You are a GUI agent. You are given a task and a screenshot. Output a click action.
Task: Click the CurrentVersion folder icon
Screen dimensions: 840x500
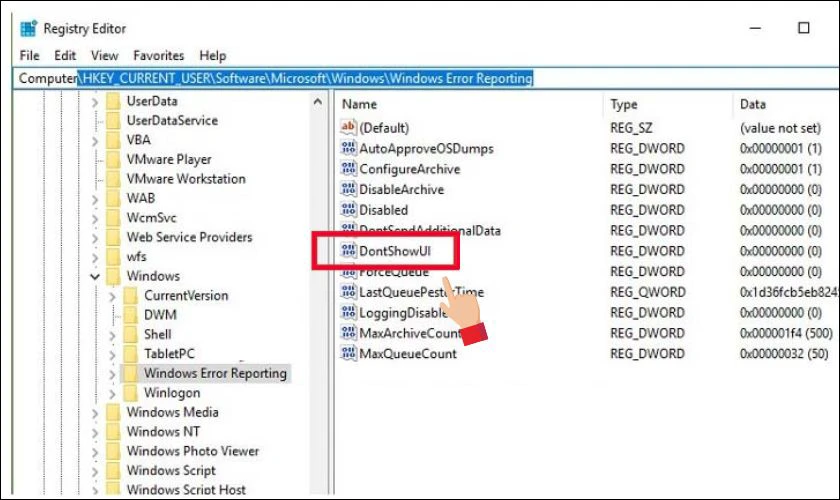(x=130, y=295)
